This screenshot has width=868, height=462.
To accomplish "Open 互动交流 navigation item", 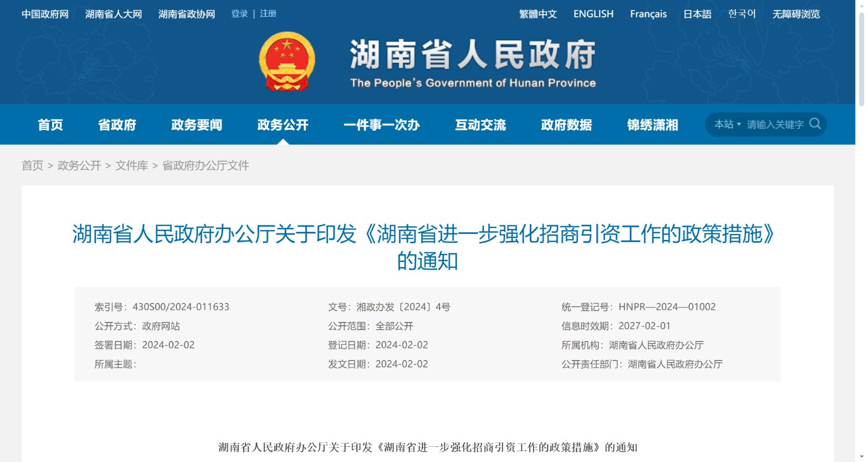I will [480, 125].
